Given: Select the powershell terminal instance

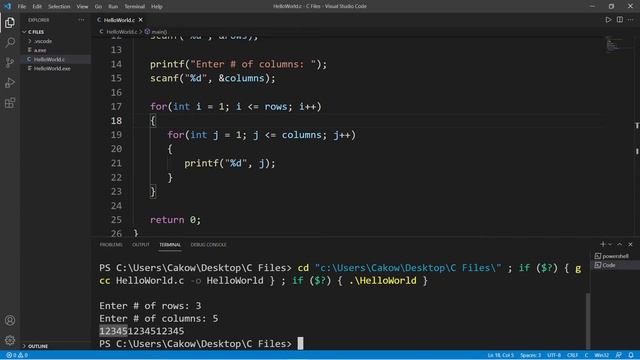Looking at the screenshot, I should [611, 256].
